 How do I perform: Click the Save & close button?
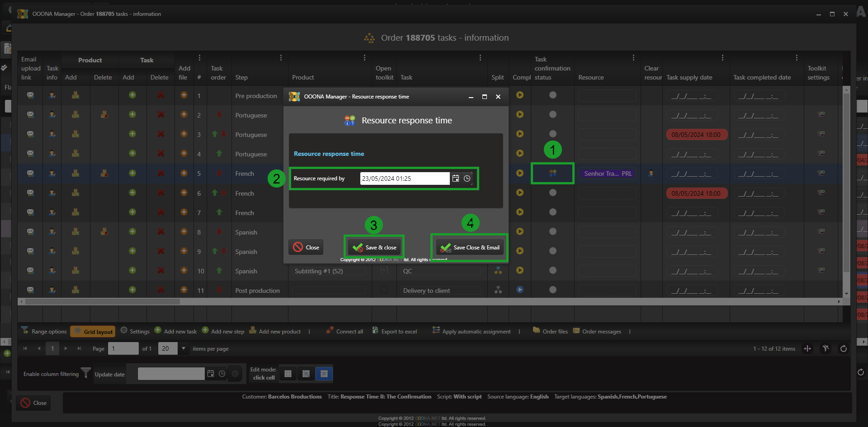click(x=374, y=248)
